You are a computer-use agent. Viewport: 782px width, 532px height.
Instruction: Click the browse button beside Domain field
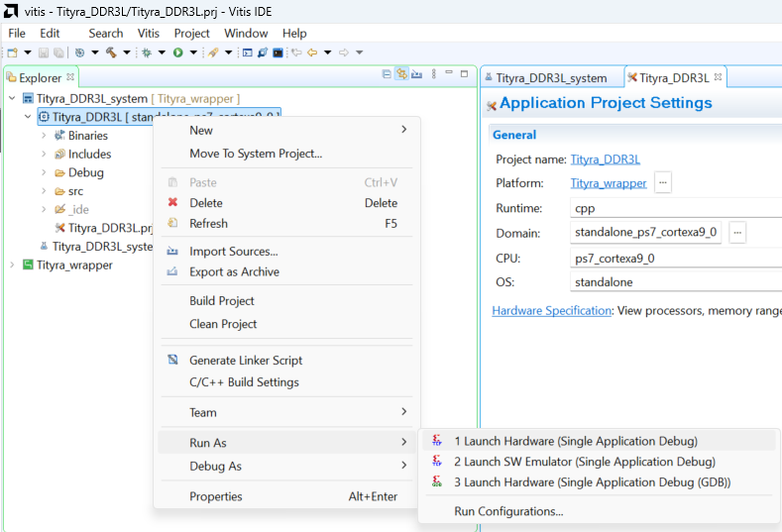737,233
